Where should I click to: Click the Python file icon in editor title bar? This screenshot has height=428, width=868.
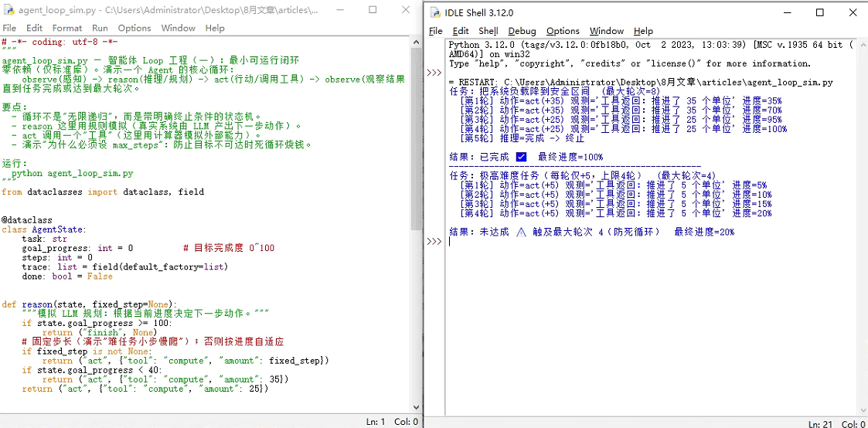click(9, 10)
